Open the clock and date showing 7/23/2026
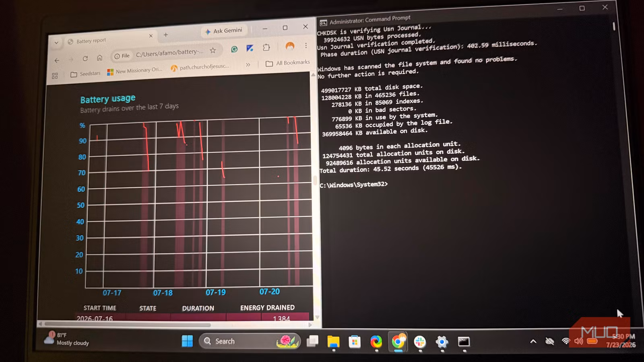 [x=621, y=341]
